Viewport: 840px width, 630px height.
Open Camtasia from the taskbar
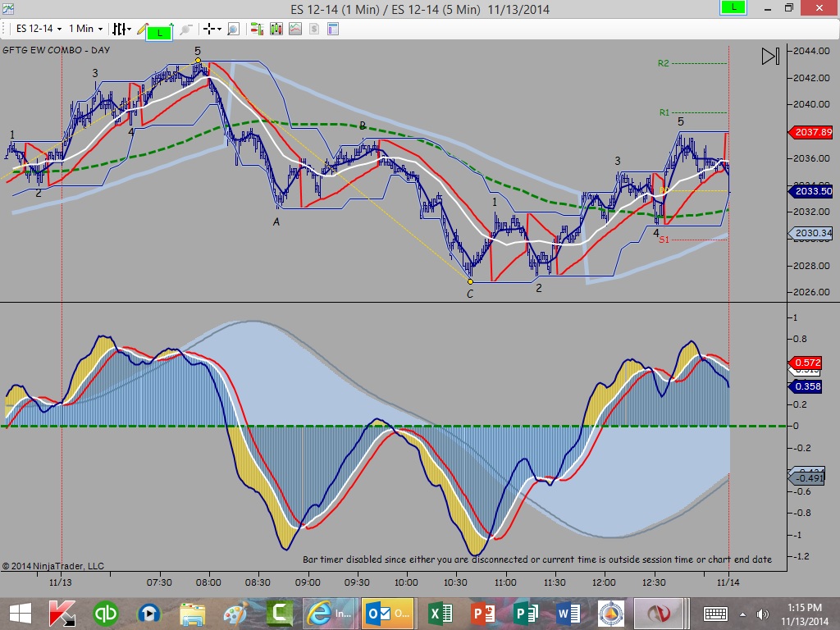(280, 614)
